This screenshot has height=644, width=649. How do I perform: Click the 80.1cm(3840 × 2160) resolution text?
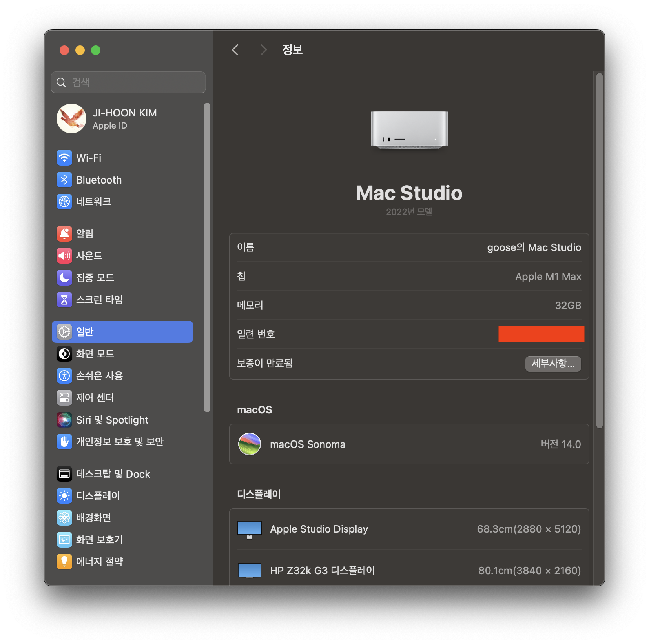(x=530, y=571)
